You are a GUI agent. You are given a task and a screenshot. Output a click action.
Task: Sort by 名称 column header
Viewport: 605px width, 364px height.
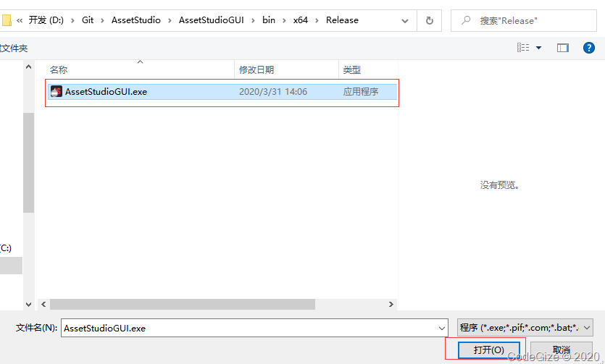59,69
